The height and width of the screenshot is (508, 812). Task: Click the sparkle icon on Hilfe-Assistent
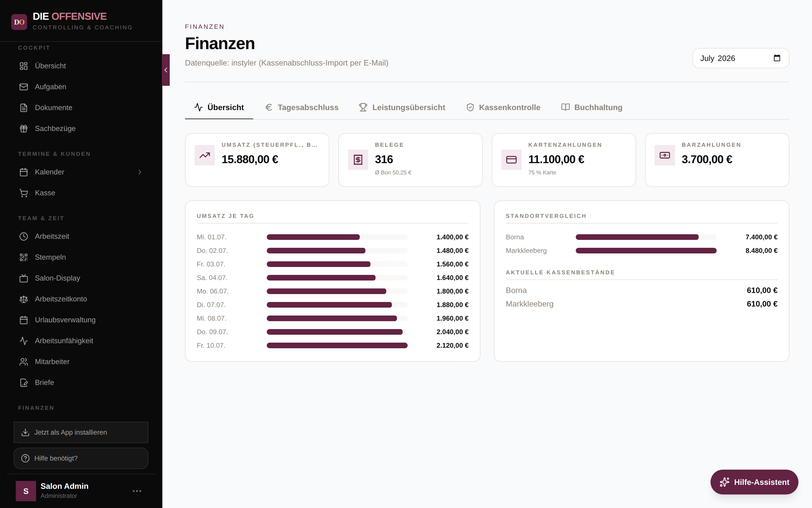(724, 482)
